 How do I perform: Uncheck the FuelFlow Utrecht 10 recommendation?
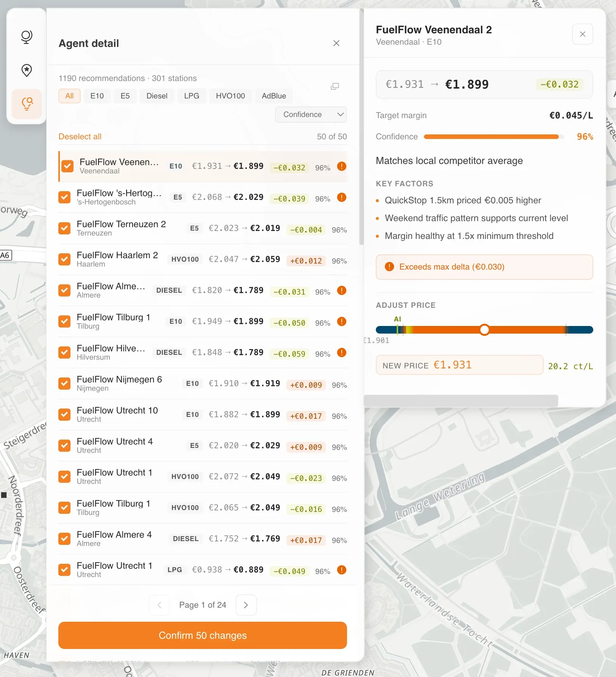click(64, 415)
